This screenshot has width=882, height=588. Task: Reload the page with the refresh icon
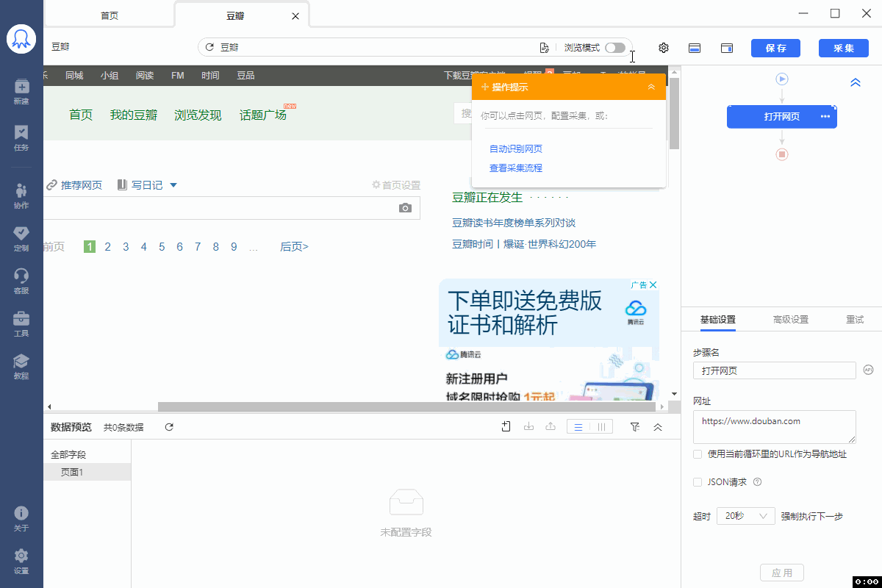click(209, 47)
